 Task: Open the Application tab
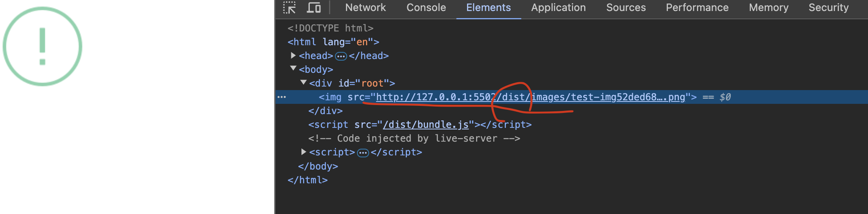[x=558, y=7]
